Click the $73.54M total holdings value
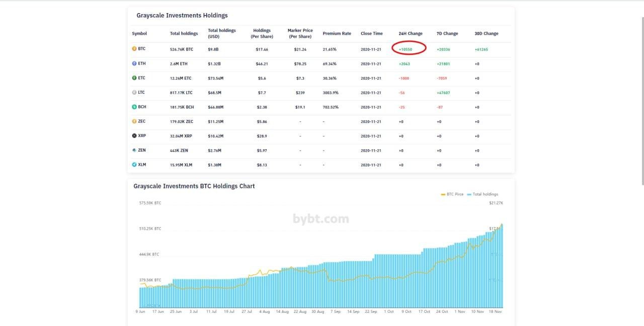 tap(216, 78)
